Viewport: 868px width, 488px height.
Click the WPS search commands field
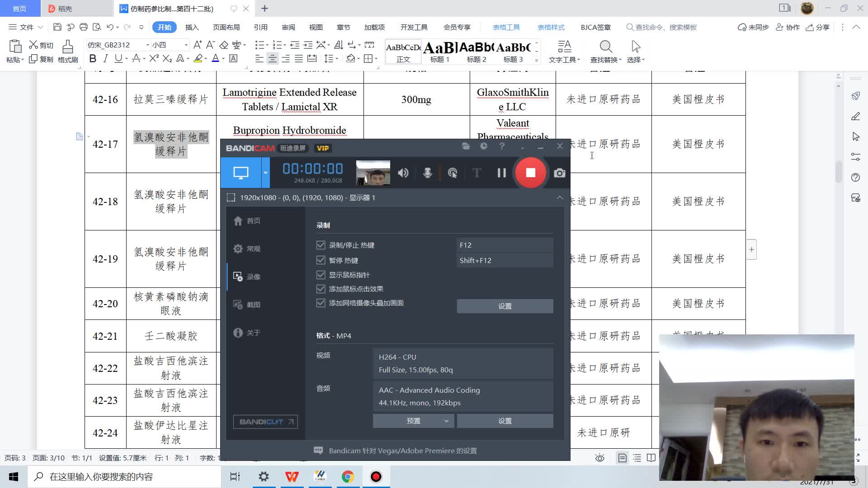pyautogui.click(x=663, y=27)
